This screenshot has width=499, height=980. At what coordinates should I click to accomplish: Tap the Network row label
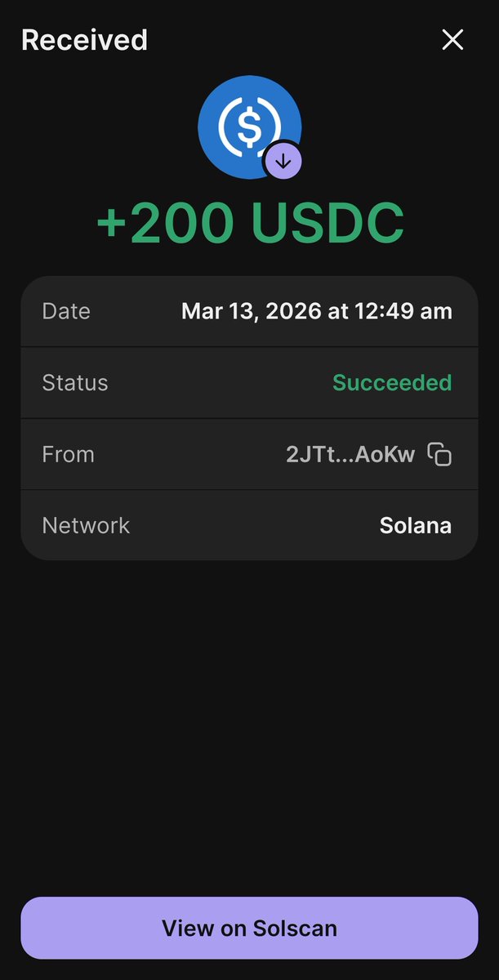tap(86, 525)
